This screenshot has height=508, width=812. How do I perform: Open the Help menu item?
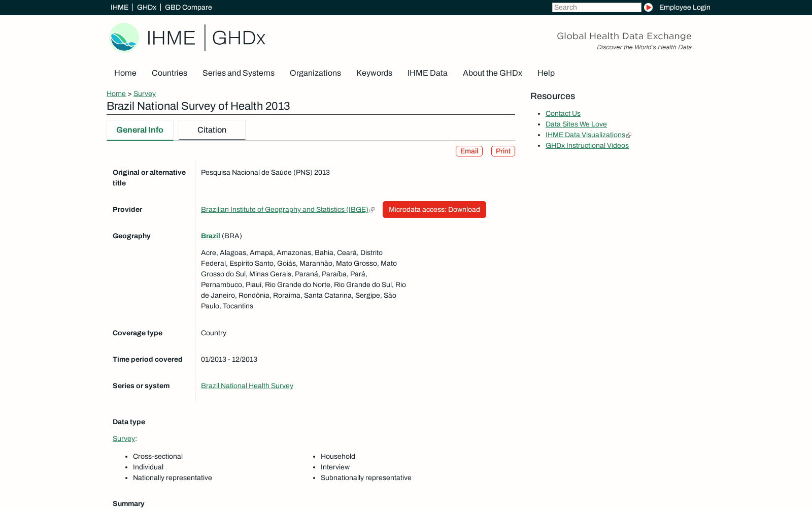546,73
